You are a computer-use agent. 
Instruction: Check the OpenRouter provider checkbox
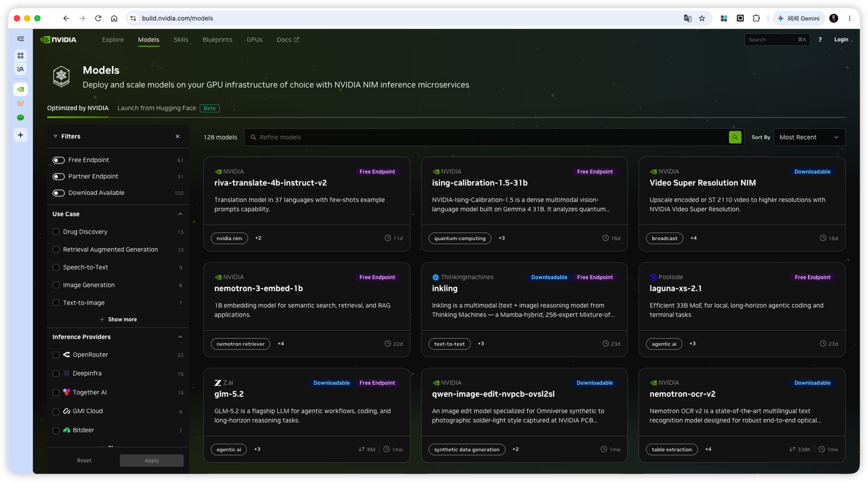pyautogui.click(x=56, y=355)
